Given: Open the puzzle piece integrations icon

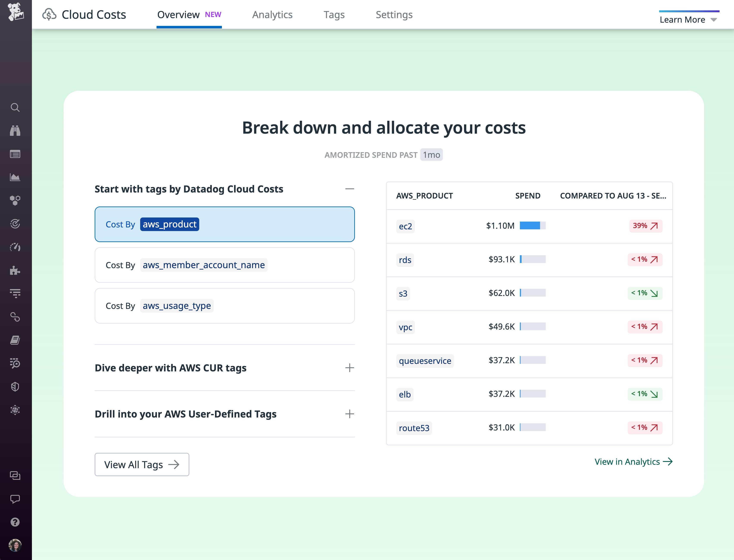Looking at the screenshot, I should pos(15,270).
